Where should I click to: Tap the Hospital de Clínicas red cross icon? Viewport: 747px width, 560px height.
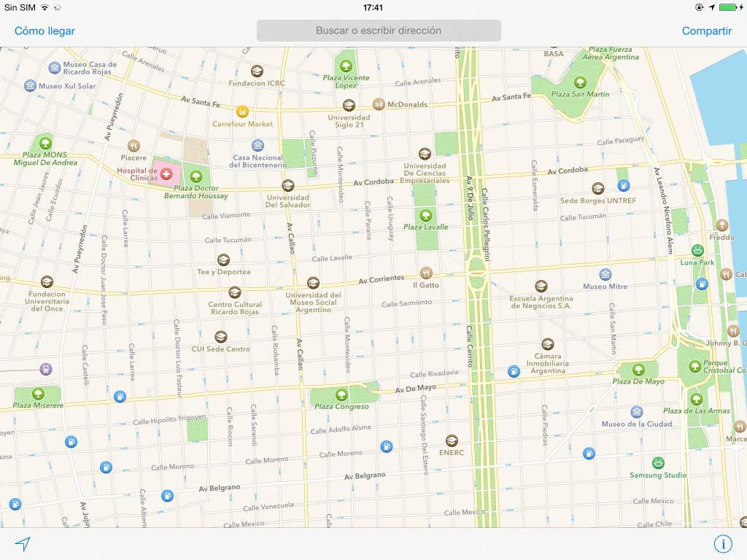(167, 174)
